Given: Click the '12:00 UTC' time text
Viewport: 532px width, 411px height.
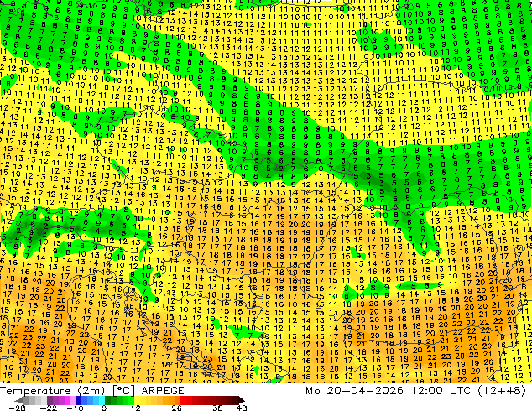Looking at the screenshot, I should coord(441,391).
